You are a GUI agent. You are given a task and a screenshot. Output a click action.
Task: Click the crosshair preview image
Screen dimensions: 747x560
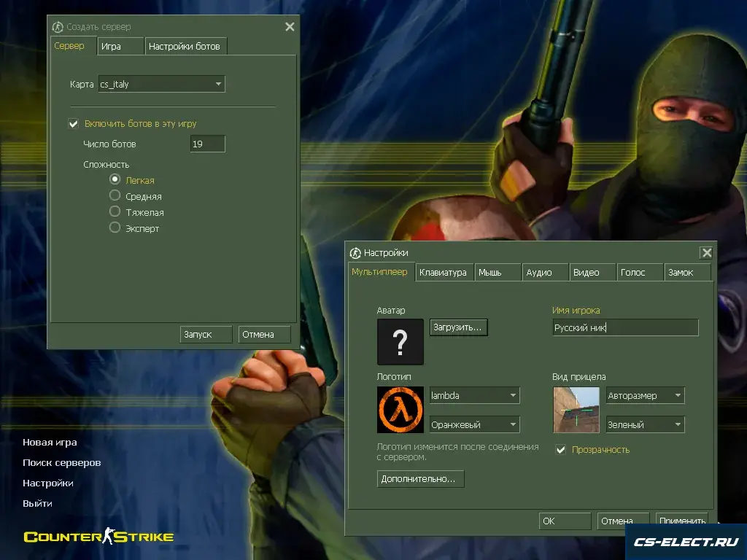[576, 410]
